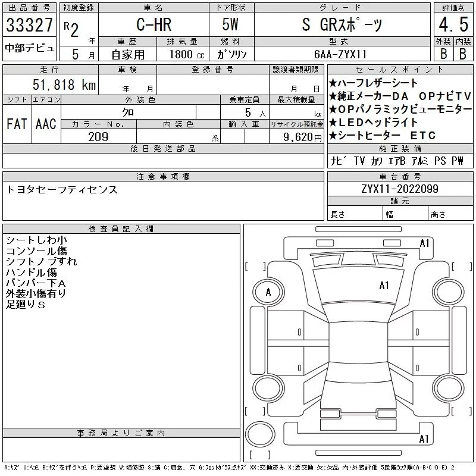476x476 pixels.
Task: Click the 中部デビュー label
Action: point(29,48)
